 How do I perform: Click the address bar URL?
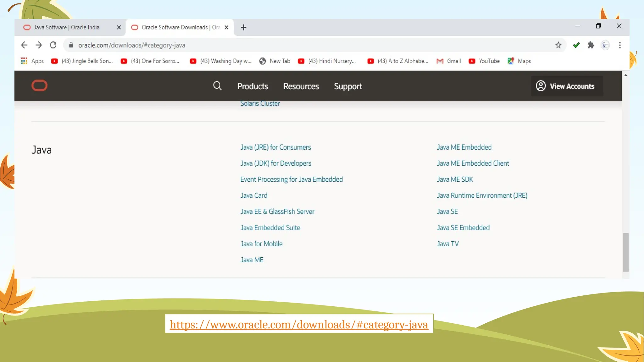point(132,45)
